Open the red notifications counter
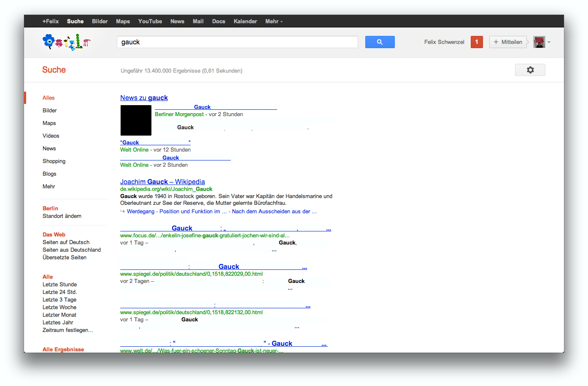Screen dimensions: 588x386 [x=477, y=42]
